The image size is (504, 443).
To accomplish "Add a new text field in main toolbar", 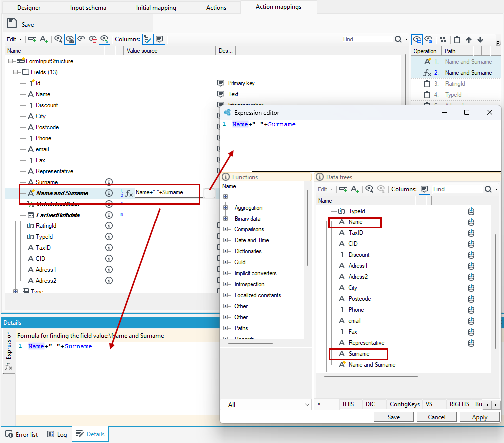I will click(44, 39).
